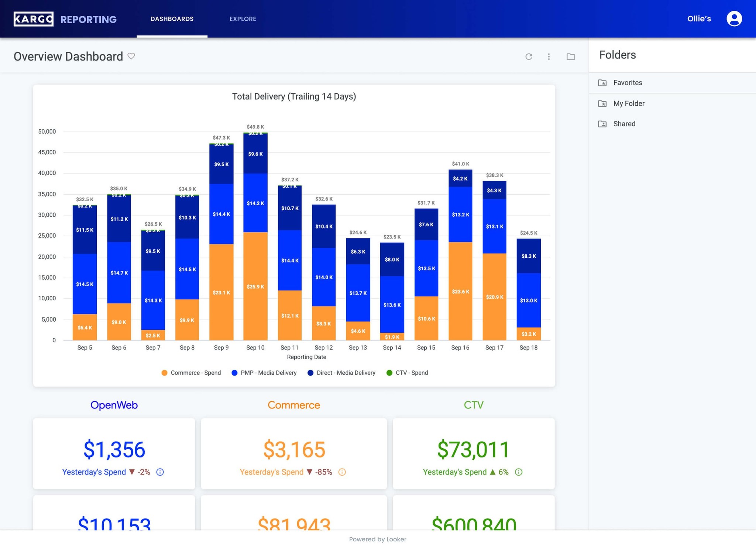Click the Ollie's account name
This screenshot has width=756, height=548.
tap(699, 19)
